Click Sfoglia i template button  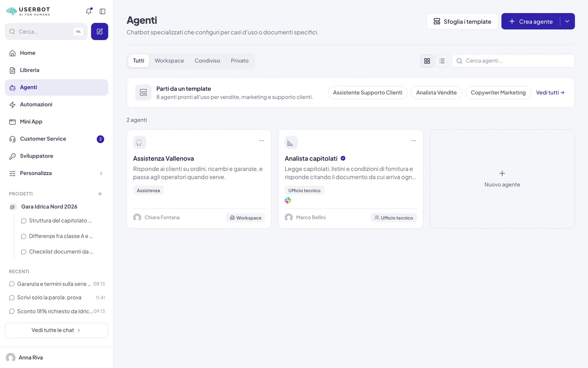pyautogui.click(x=462, y=21)
